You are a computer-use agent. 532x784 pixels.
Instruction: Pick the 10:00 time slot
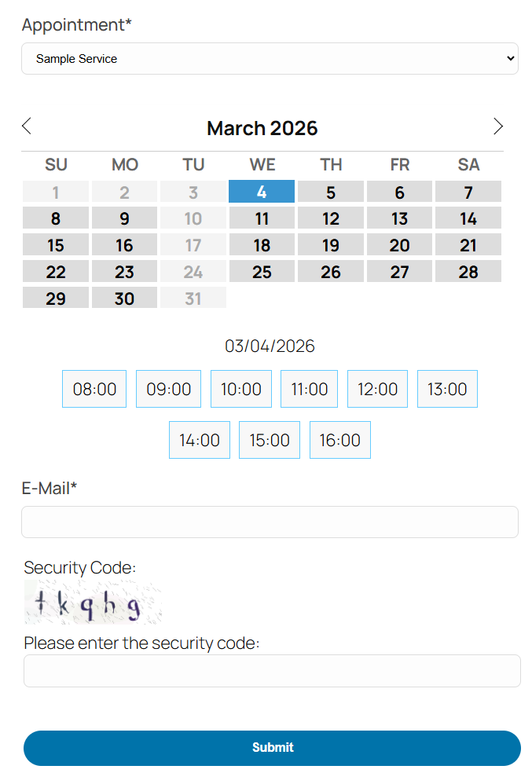pyautogui.click(x=240, y=389)
